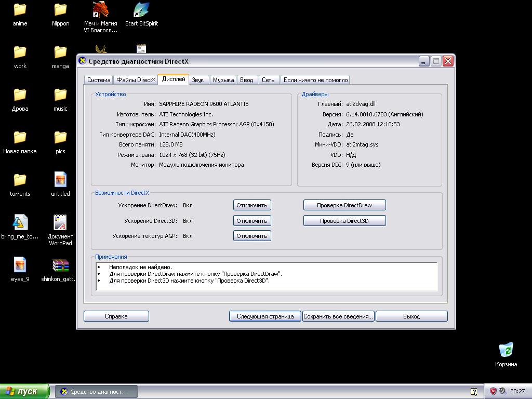Click the screen mode 1024 x 768 value
532x399 pixels.
tap(192, 155)
